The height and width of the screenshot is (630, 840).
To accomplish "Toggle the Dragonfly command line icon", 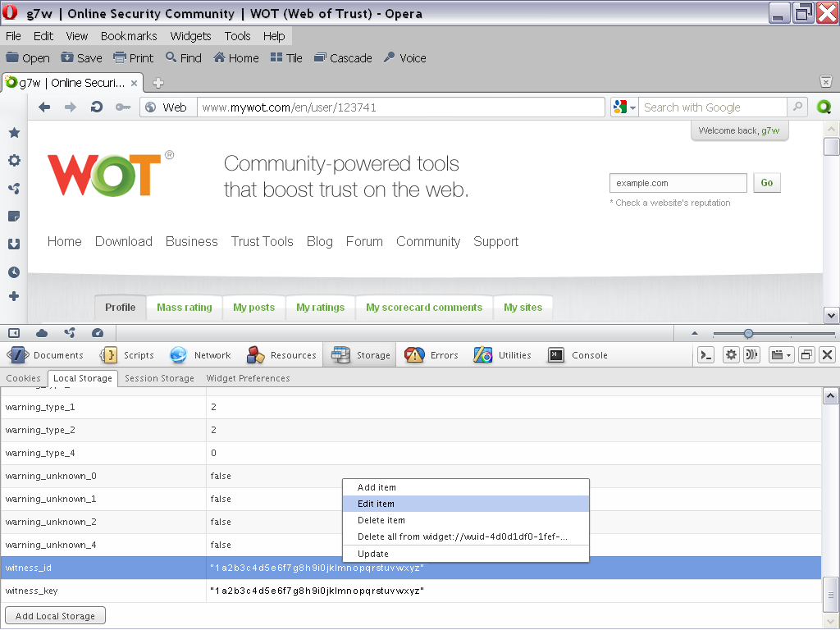I will (x=706, y=354).
